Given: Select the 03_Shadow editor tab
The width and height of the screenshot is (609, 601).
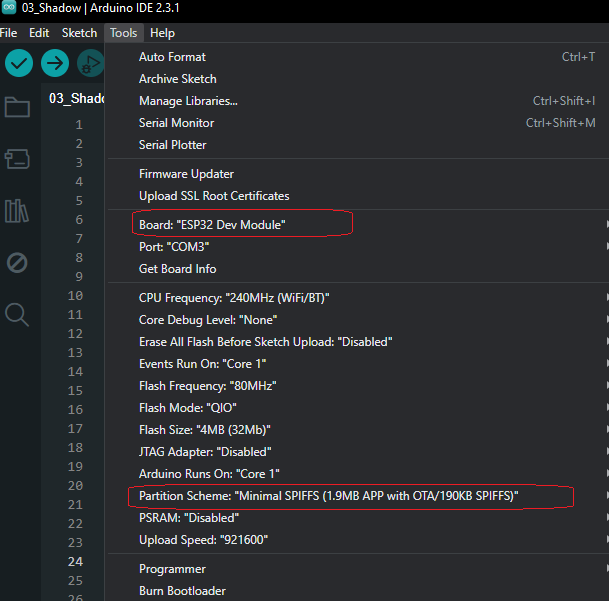Looking at the screenshot, I should (77, 98).
